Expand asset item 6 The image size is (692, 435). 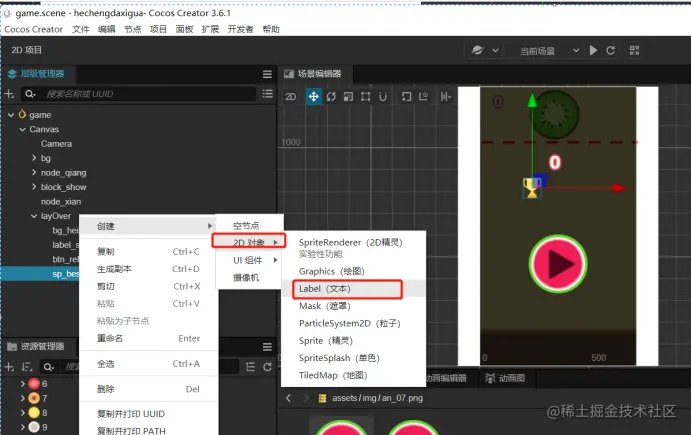click(23, 384)
